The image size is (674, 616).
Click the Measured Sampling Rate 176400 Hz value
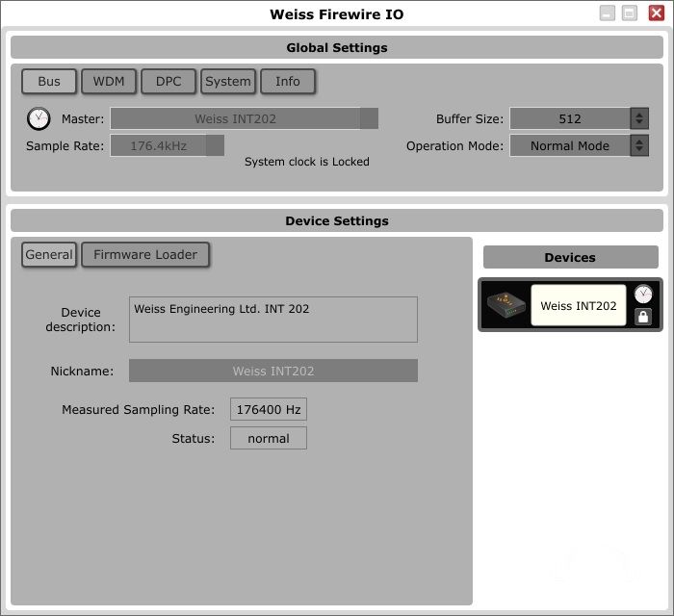click(x=269, y=409)
